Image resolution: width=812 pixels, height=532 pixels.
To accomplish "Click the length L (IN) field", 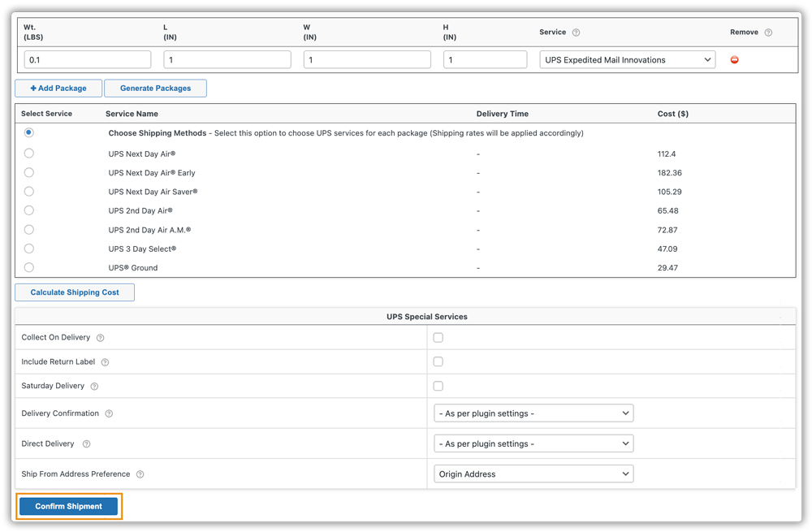I will pos(227,59).
